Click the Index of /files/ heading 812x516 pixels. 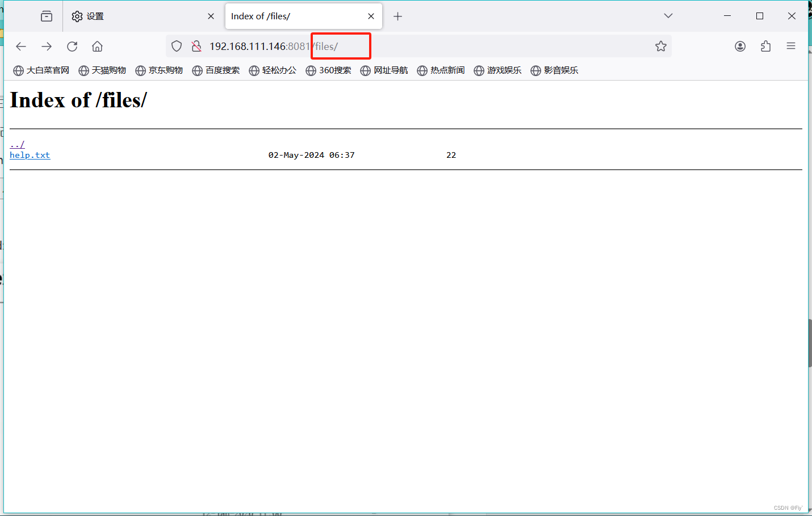coord(78,100)
